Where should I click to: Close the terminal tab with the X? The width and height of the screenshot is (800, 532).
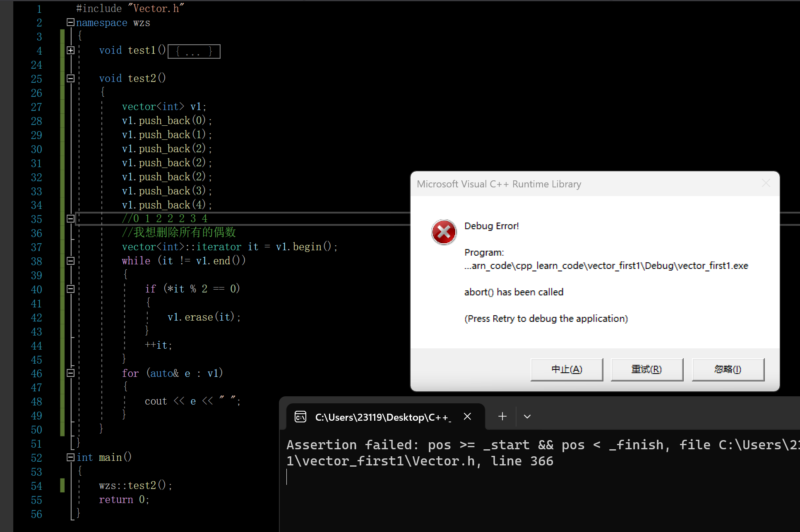tap(467, 417)
